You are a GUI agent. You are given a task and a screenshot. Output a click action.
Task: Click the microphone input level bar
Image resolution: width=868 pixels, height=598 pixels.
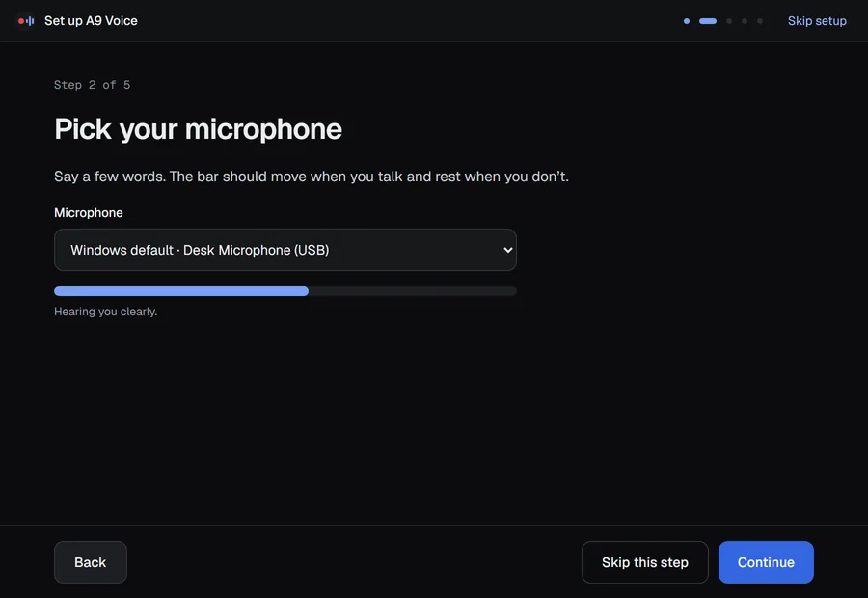[285, 291]
